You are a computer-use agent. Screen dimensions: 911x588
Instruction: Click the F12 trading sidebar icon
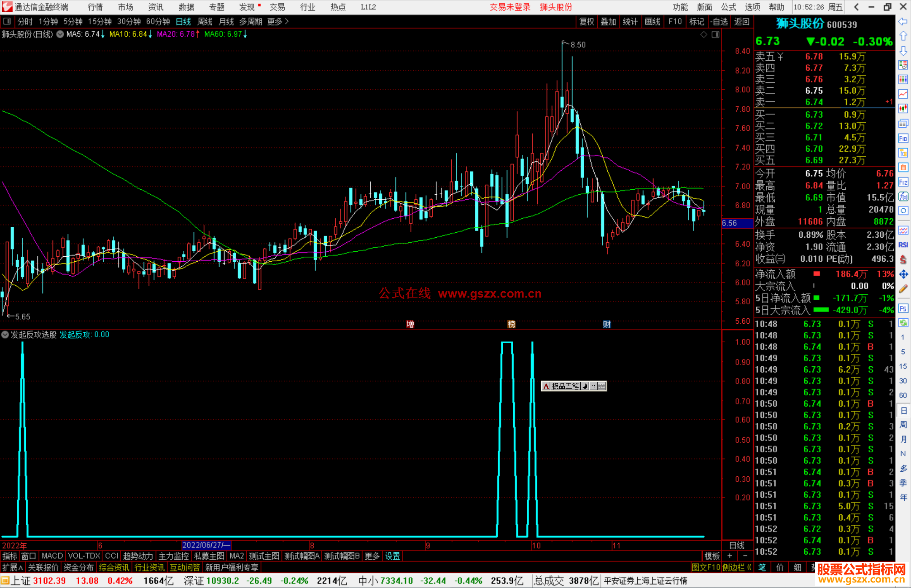pyautogui.click(x=903, y=182)
